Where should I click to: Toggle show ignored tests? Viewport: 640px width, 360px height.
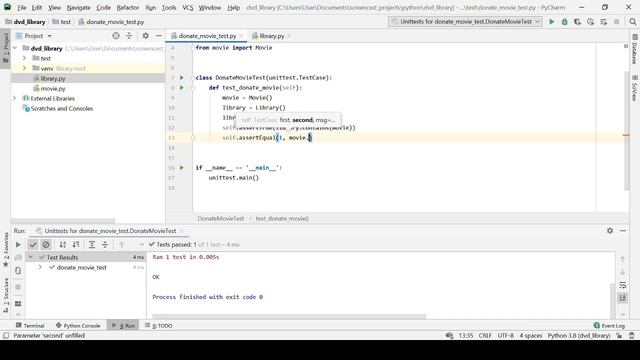point(46,244)
